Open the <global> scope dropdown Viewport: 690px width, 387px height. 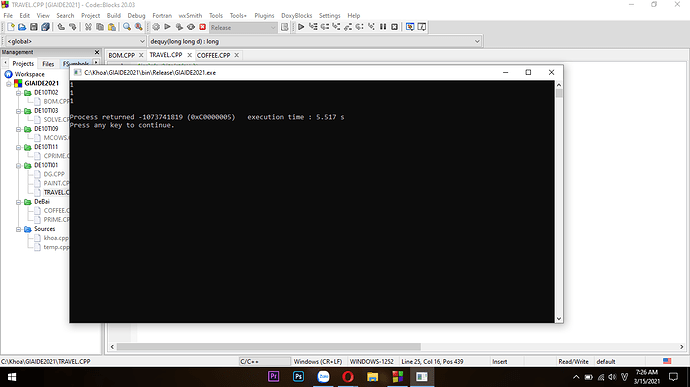[x=75, y=41]
